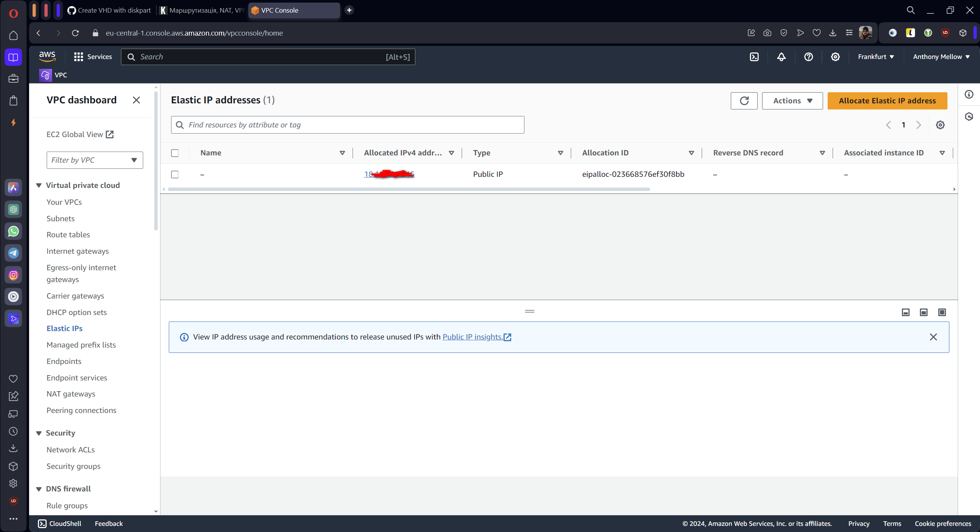Check the Public IP row checkbox
Viewport: 980px width, 532px height.
[x=175, y=175]
